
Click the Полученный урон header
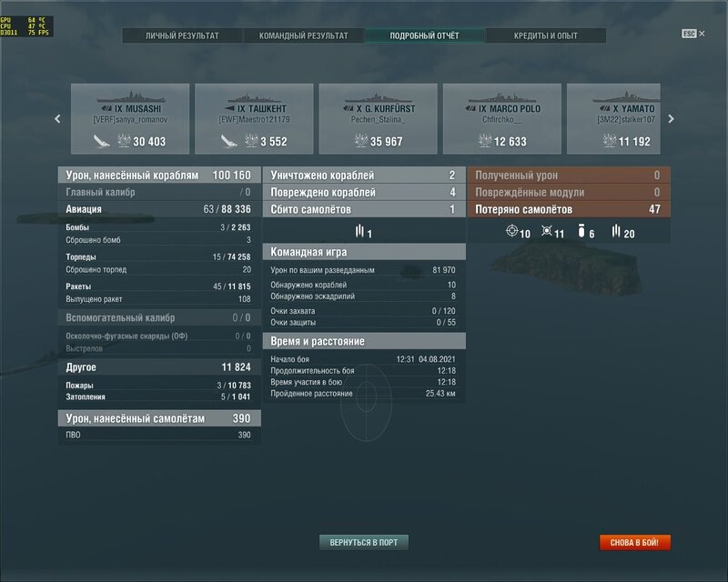click(x=569, y=175)
